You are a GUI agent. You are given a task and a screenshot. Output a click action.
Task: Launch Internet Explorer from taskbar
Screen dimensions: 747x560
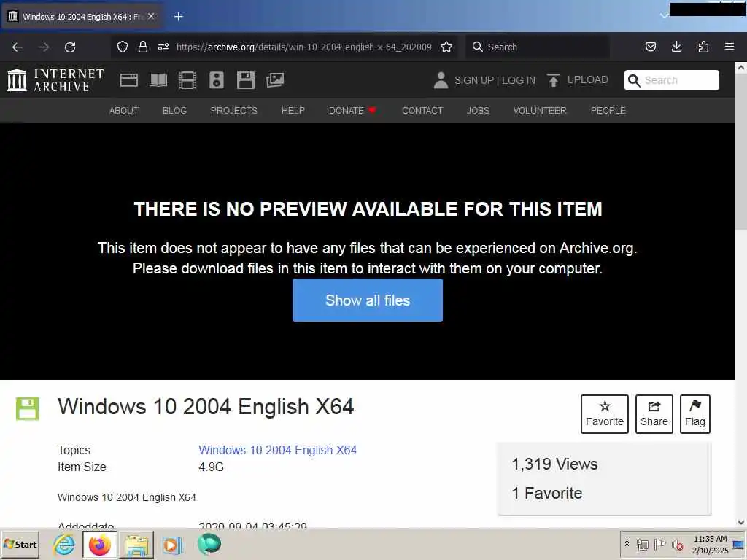[63, 544]
